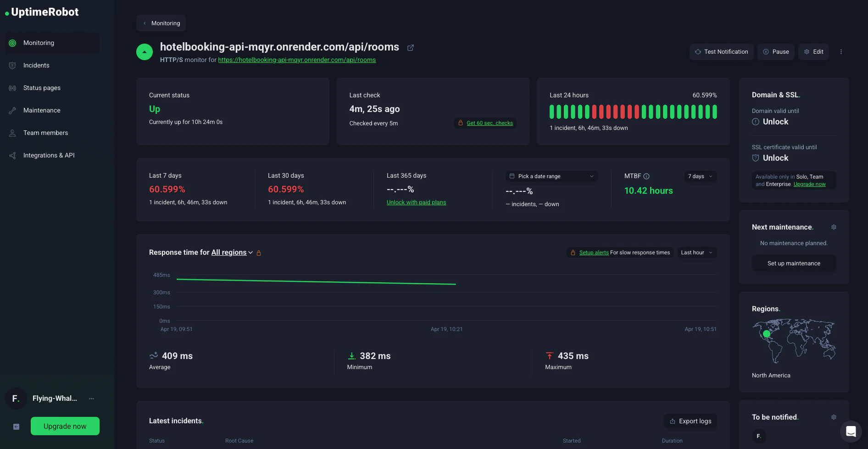Click the UptimeRobot logo
This screenshot has height=449, width=868.
coord(42,12)
